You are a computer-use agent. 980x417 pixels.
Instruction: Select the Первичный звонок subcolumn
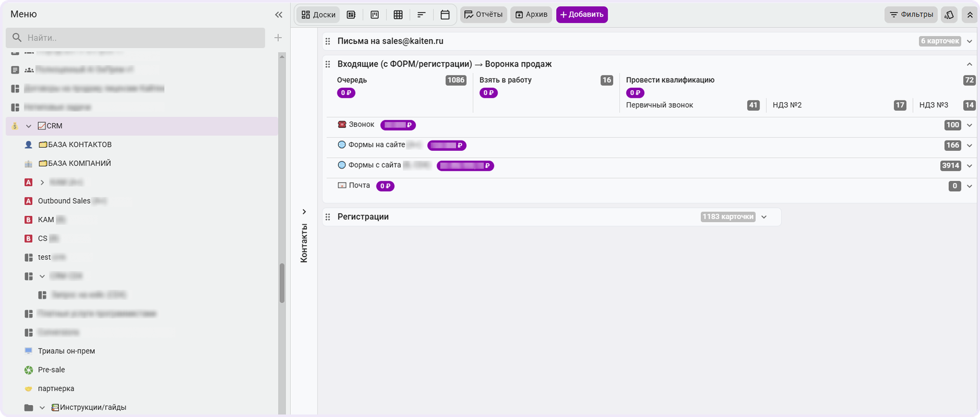pos(659,105)
